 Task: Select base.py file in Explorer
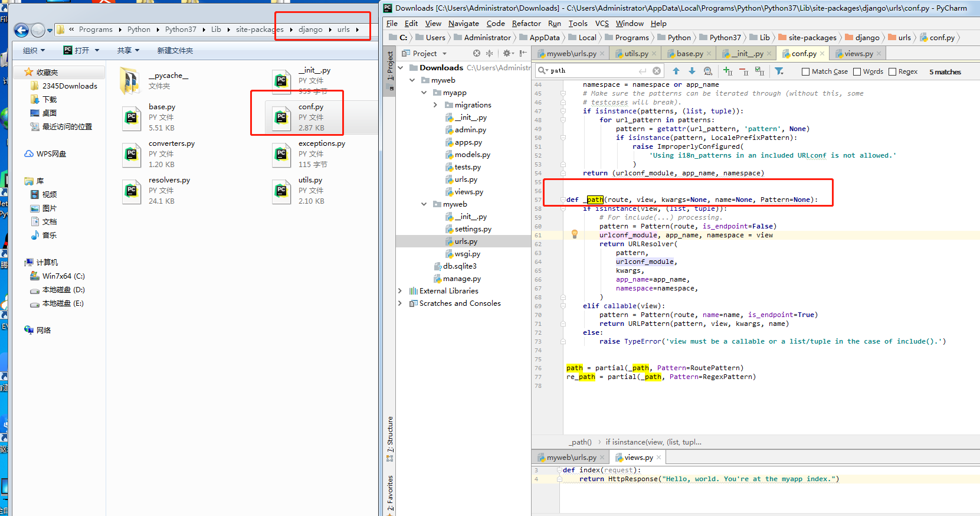(149, 117)
